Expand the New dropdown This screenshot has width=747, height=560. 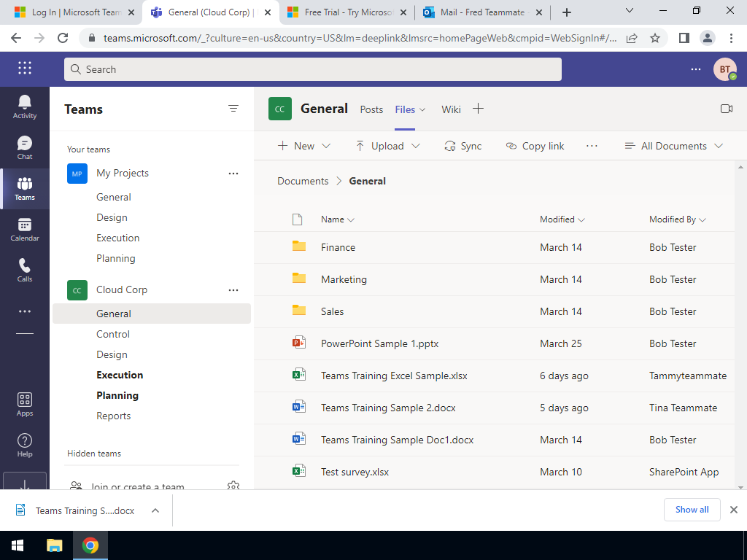[326, 146]
